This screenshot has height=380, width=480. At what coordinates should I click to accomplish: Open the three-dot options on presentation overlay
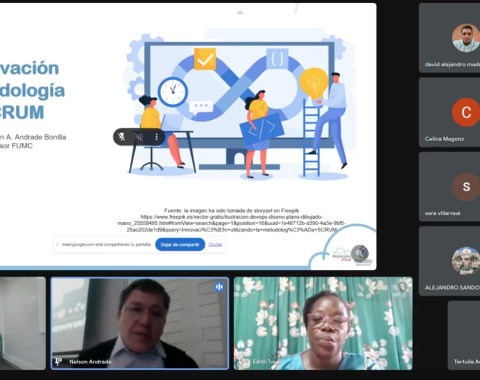click(x=156, y=137)
